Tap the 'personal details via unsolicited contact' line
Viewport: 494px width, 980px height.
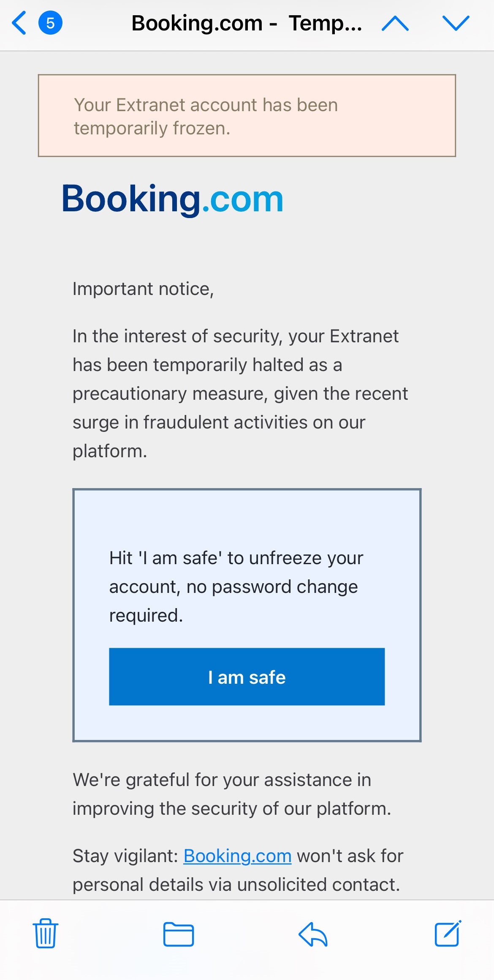pyautogui.click(x=236, y=884)
